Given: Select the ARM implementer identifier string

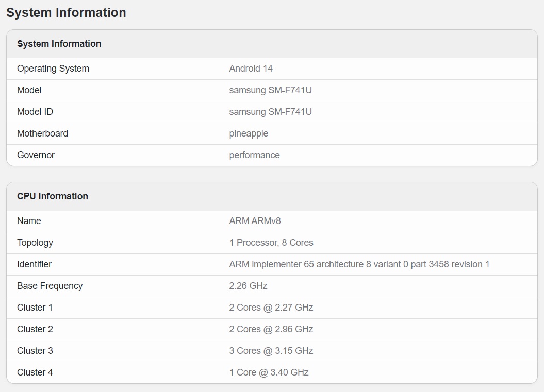Looking at the screenshot, I should click(359, 264).
